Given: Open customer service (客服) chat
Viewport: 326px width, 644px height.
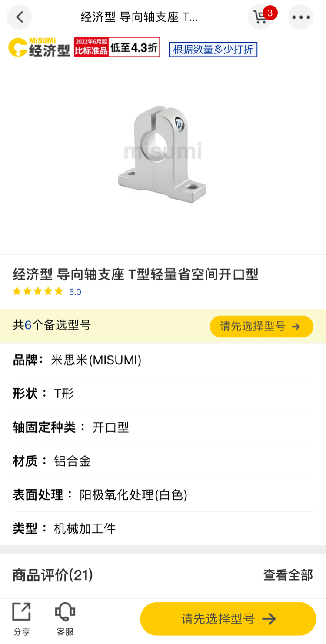Looking at the screenshot, I should (65, 619).
